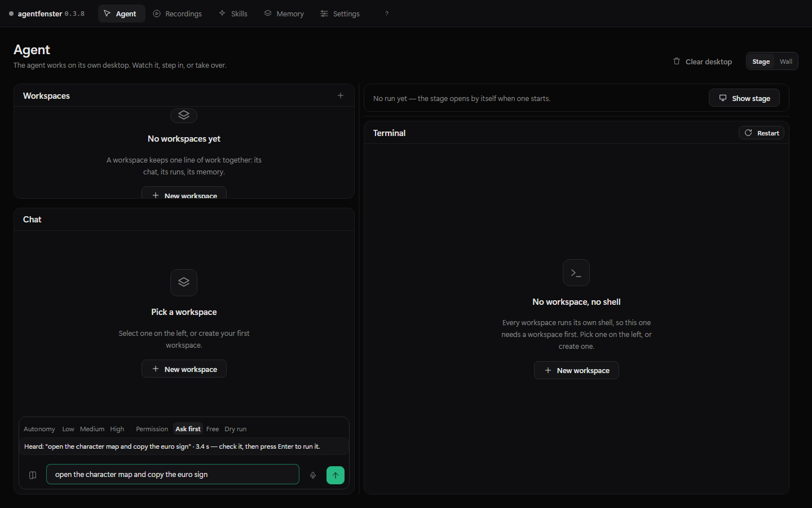This screenshot has width=812, height=508.
Task: Set autonomy to Low
Action: pyautogui.click(x=68, y=429)
